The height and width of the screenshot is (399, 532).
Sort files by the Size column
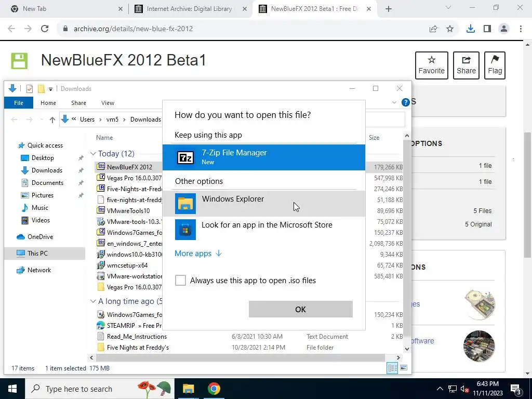pos(374,137)
